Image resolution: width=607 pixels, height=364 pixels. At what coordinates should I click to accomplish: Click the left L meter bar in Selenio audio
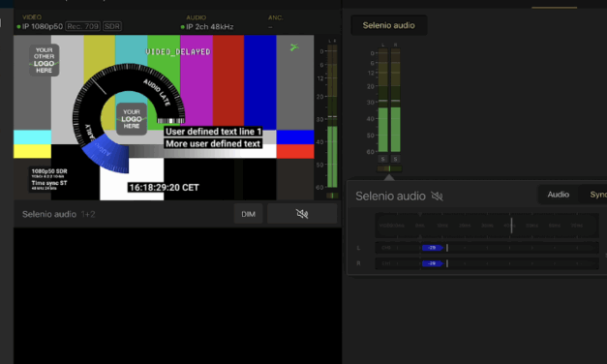pos(382,101)
